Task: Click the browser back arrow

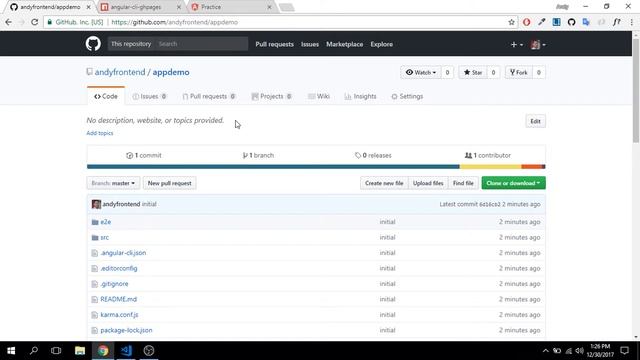Action: [x=9, y=22]
